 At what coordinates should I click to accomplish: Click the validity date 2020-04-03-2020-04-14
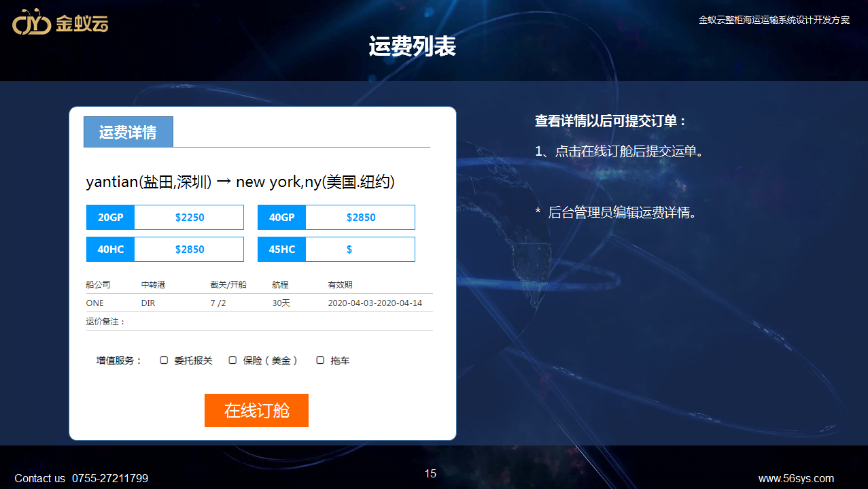point(375,303)
